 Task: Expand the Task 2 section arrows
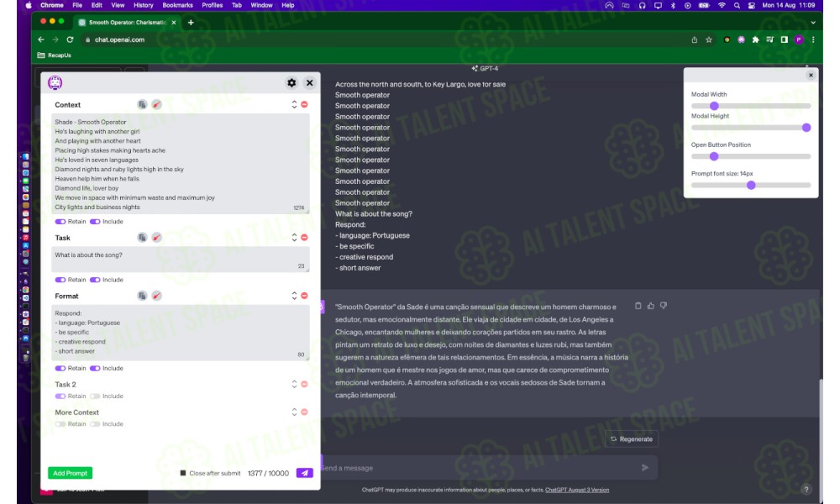pos(294,384)
